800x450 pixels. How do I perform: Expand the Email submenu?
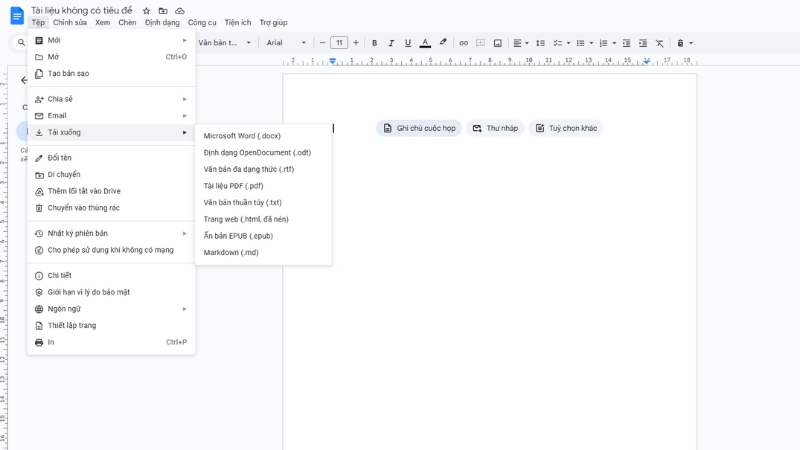[x=111, y=116]
